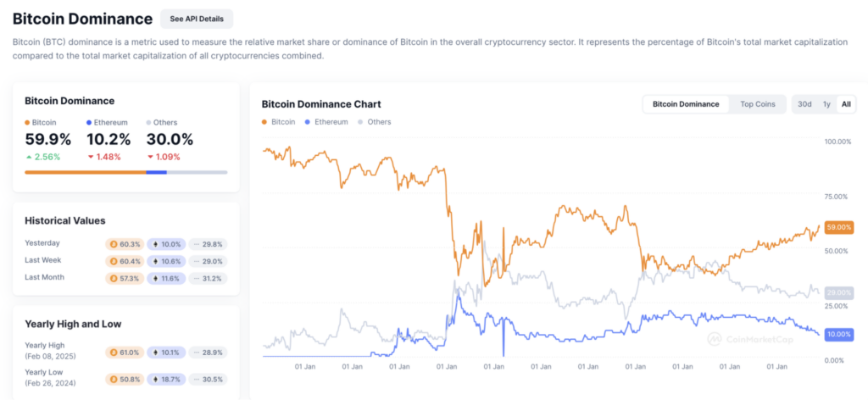Set the chart range to 1y
Screen dimensions: 868x400
pyautogui.click(x=826, y=104)
